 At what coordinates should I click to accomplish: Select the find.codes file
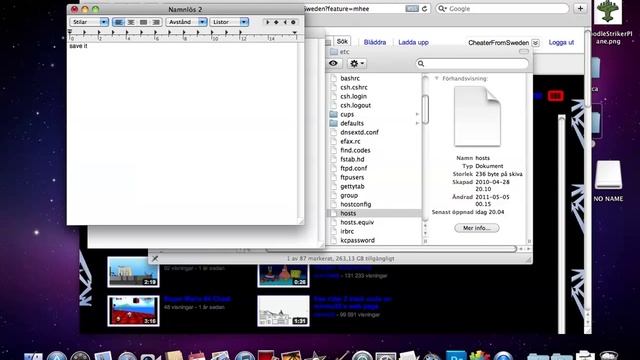point(355,150)
